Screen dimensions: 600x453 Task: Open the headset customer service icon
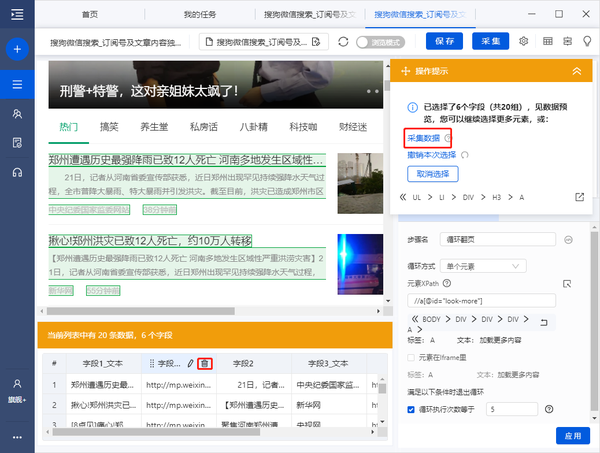(17, 172)
